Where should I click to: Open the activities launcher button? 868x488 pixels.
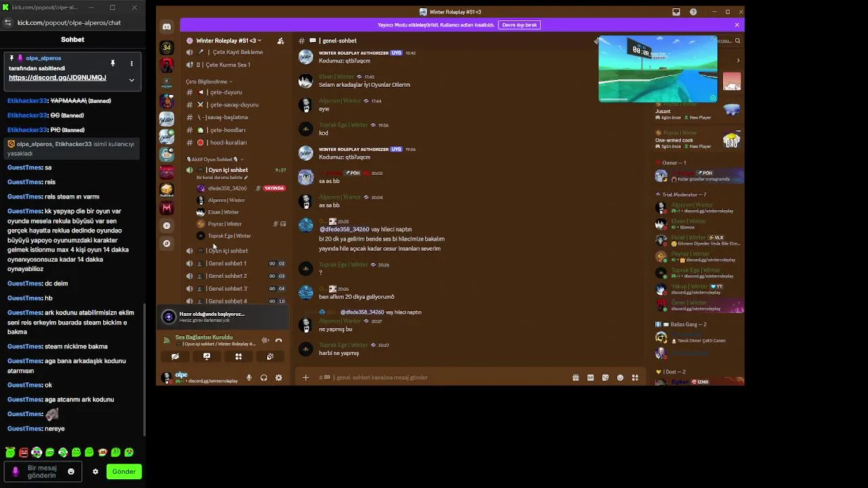click(x=239, y=357)
